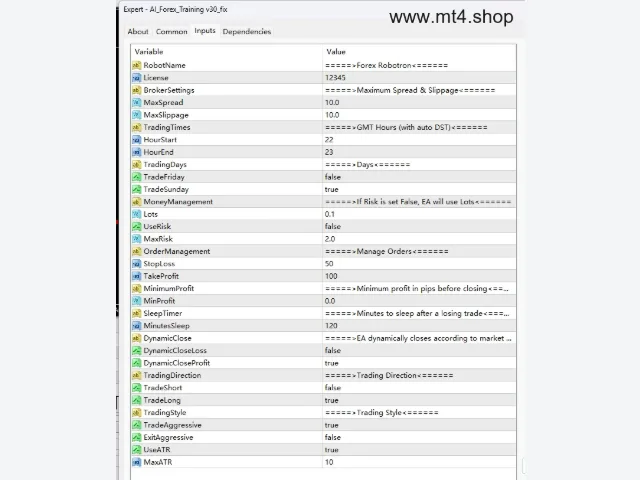
Task: Select the License value 12345
Action: pos(335,78)
